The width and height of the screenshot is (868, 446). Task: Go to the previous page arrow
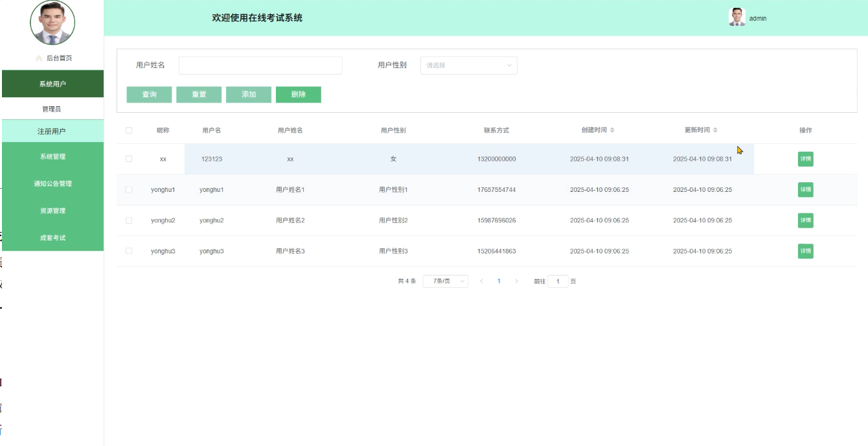[481, 281]
